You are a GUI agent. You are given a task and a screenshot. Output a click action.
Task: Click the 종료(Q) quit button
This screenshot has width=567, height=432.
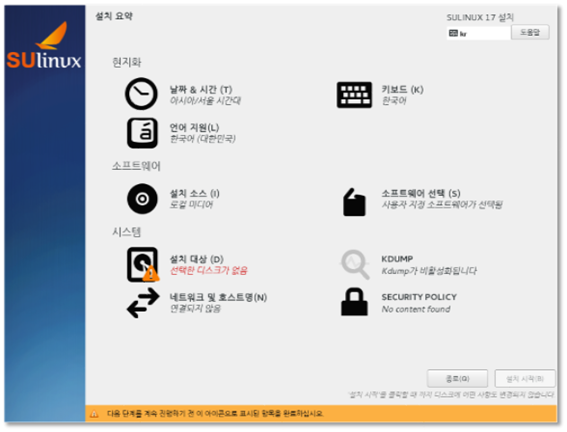pyautogui.click(x=457, y=378)
